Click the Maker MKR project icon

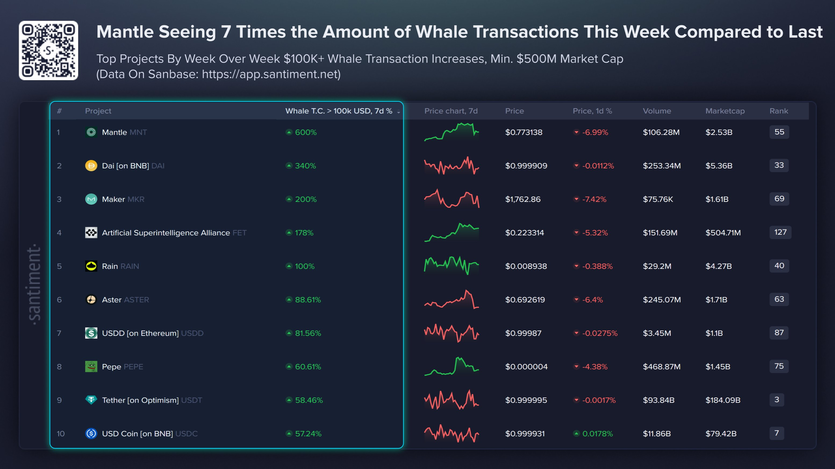click(91, 199)
